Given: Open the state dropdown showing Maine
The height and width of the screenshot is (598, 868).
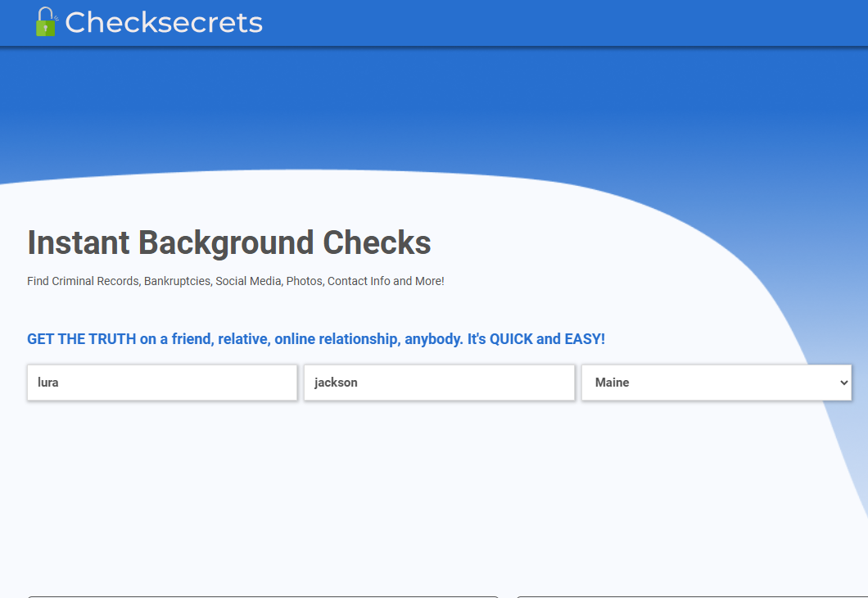Looking at the screenshot, I should (x=716, y=383).
